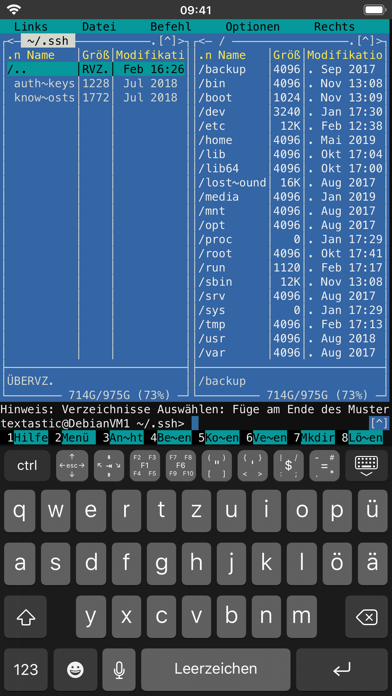Select the /etc directory
This screenshot has height=696, width=392.
(x=212, y=126)
